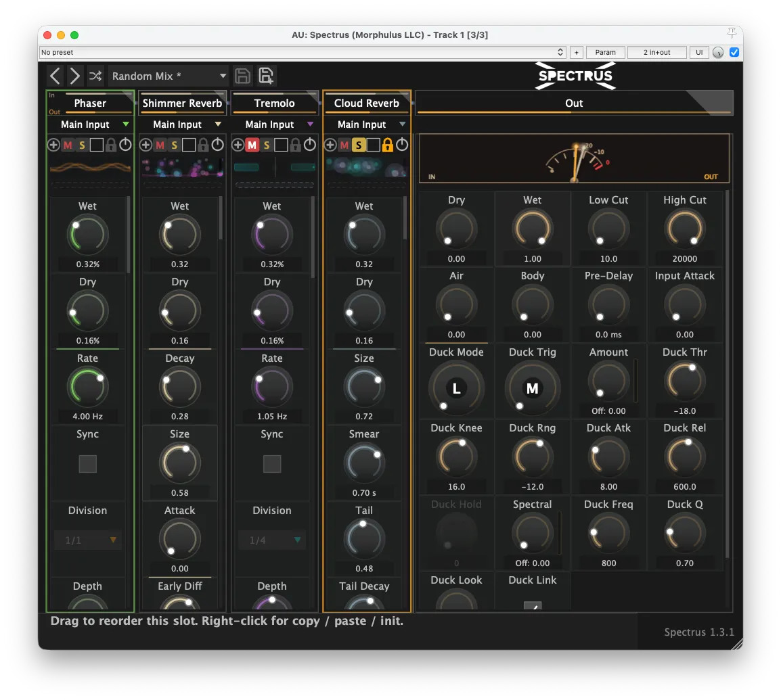781x700 pixels.
Task: Select the Shimmer Reverb slot header
Action: coord(182,103)
